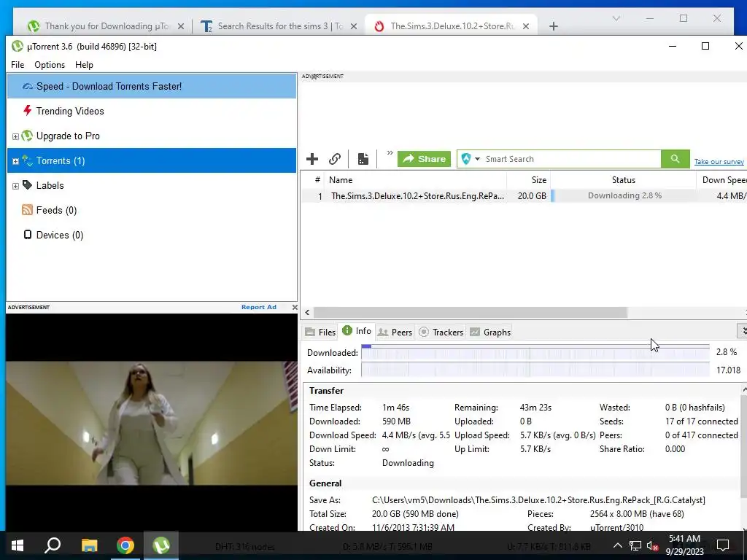The image size is (747, 560).
Task: Close The.Sims.3.Deluxe browser tab
Action: point(525,27)
